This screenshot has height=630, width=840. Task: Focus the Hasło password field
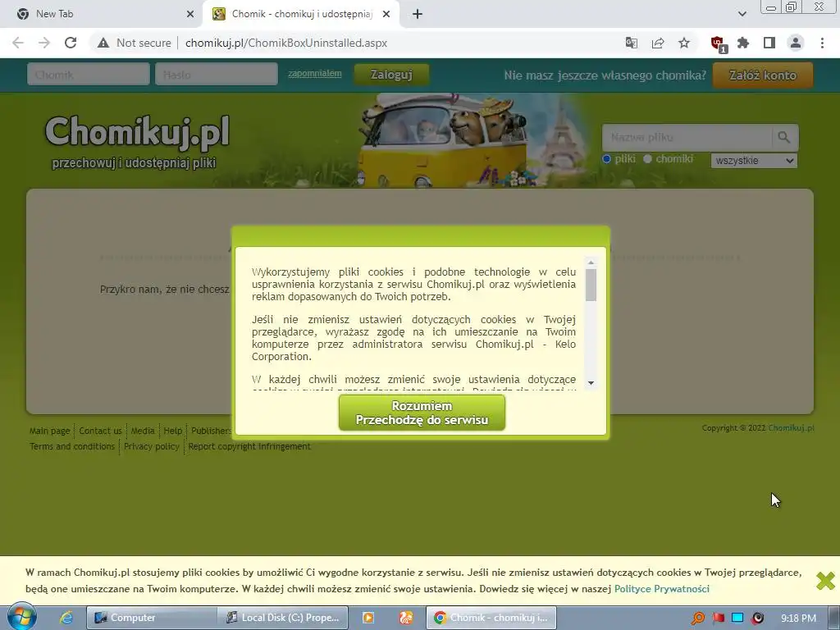(217, 75)
